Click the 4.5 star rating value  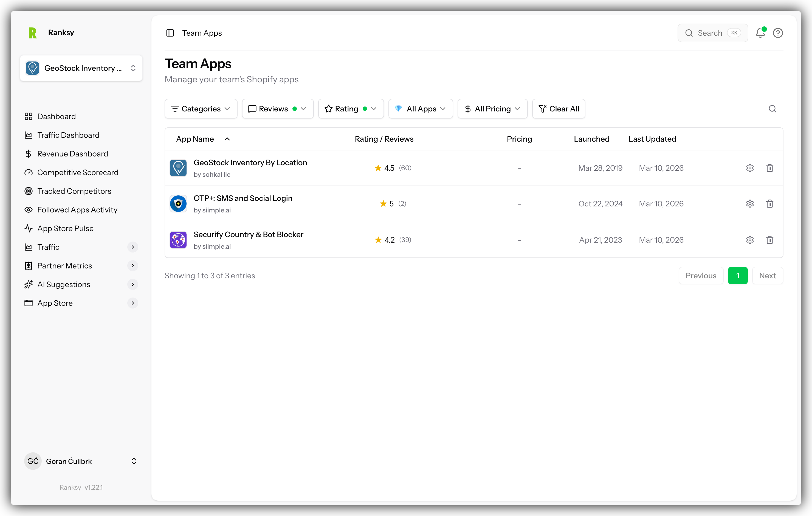point(389,168)
